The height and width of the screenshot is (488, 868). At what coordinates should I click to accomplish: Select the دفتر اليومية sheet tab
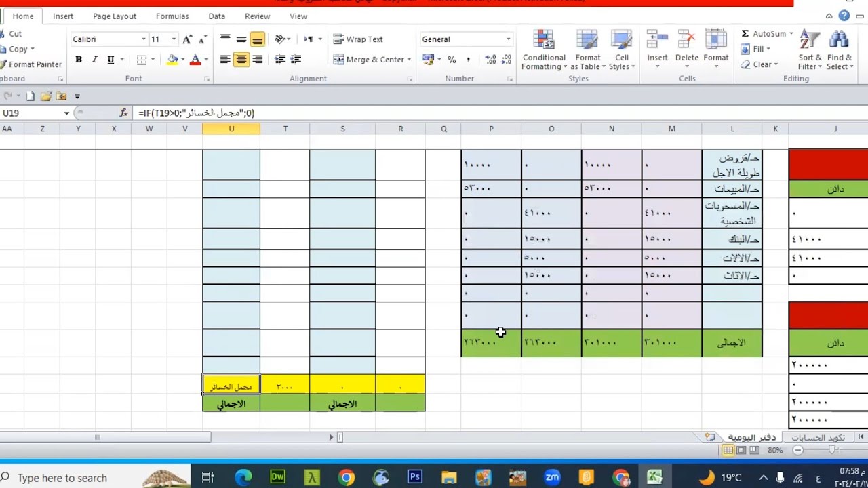click(751, 437)
